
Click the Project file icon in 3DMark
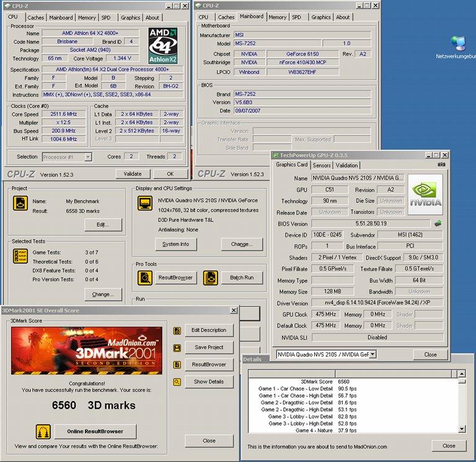[20, 203]
